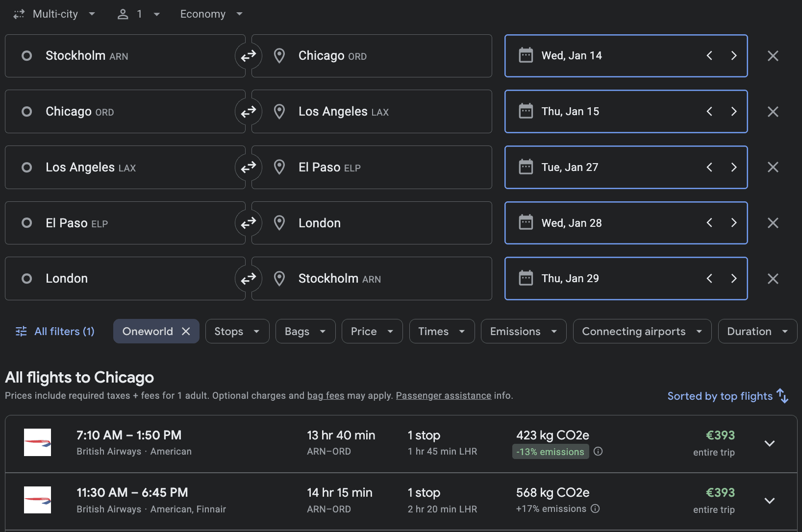The width and height of the screenshot is (802, 532).
Task: Go to previous day before Thu, Jan 15
Action: coord(709,112)
